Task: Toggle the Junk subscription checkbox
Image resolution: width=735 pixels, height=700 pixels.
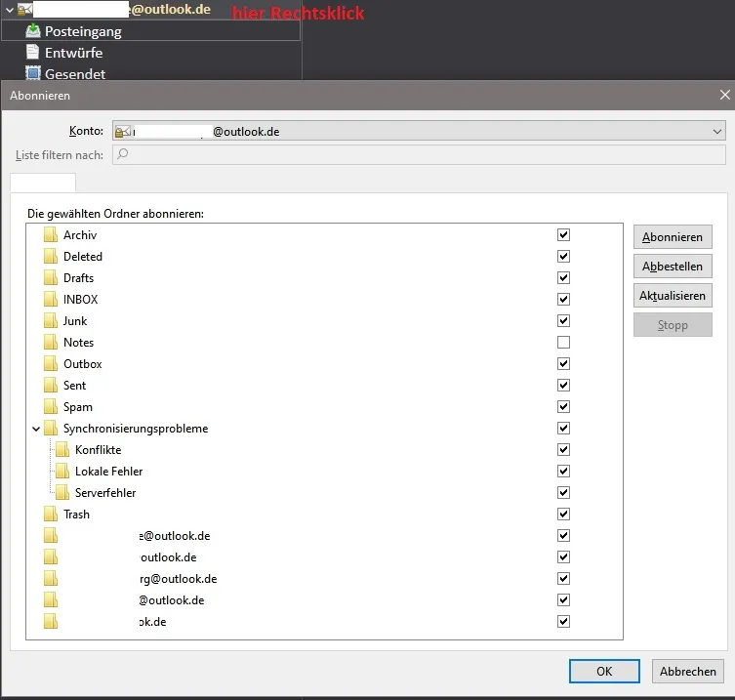Action: (563, 321)
